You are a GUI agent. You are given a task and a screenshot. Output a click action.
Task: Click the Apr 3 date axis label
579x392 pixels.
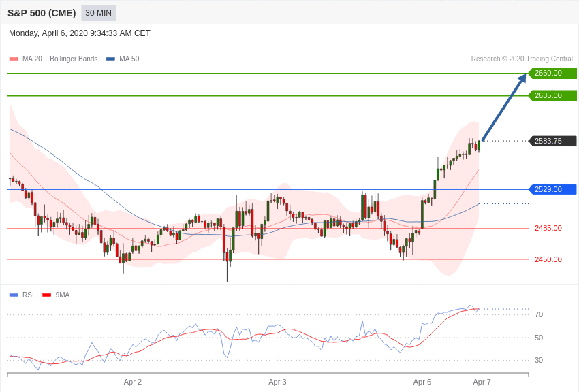click(277, 382)
